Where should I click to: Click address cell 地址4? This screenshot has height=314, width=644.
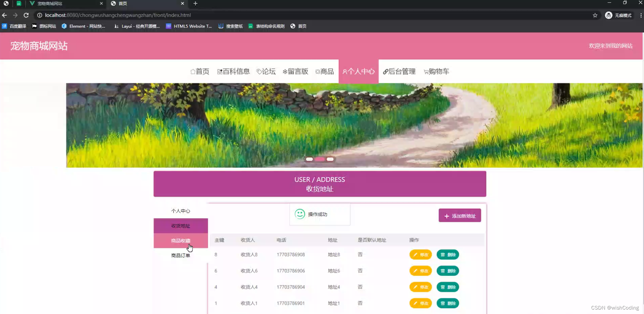(334, 287)
